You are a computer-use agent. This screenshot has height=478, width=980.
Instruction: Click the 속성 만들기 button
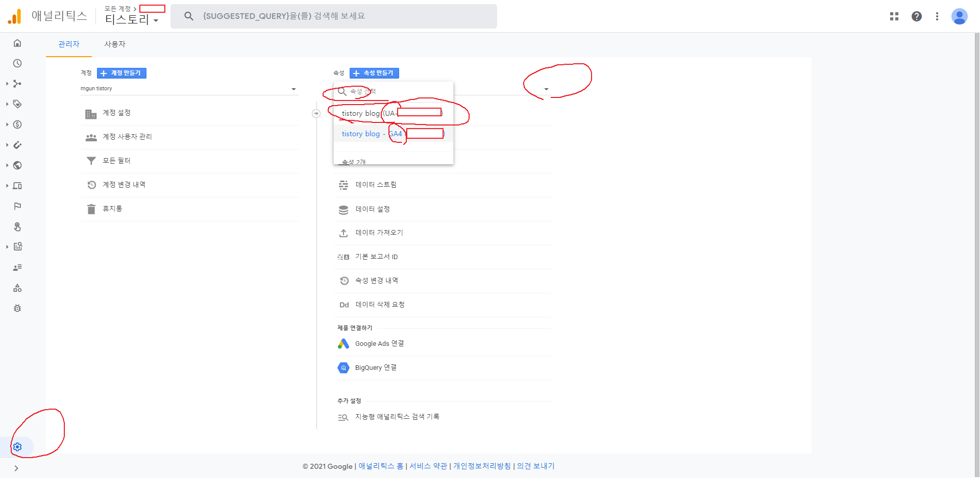click(374, 73)
